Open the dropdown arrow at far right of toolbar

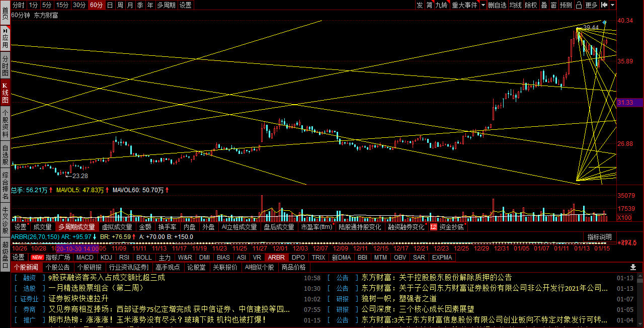[613, 5]
